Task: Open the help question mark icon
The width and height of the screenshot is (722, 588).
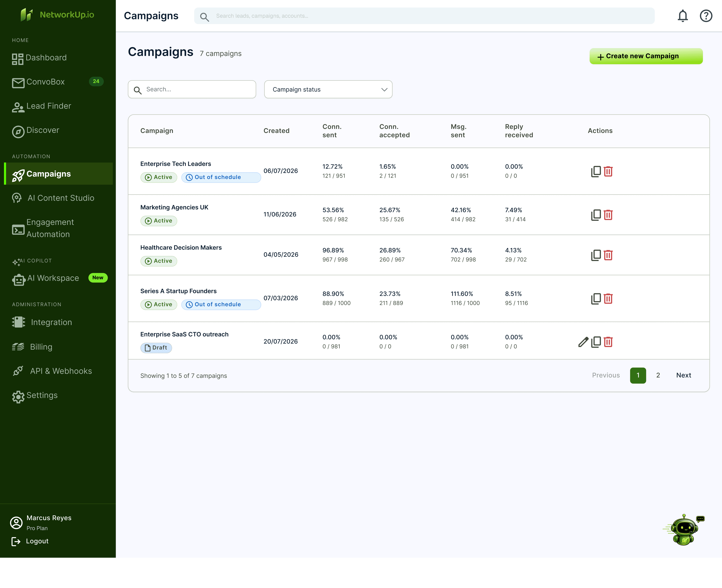Action: click(706, 16)
